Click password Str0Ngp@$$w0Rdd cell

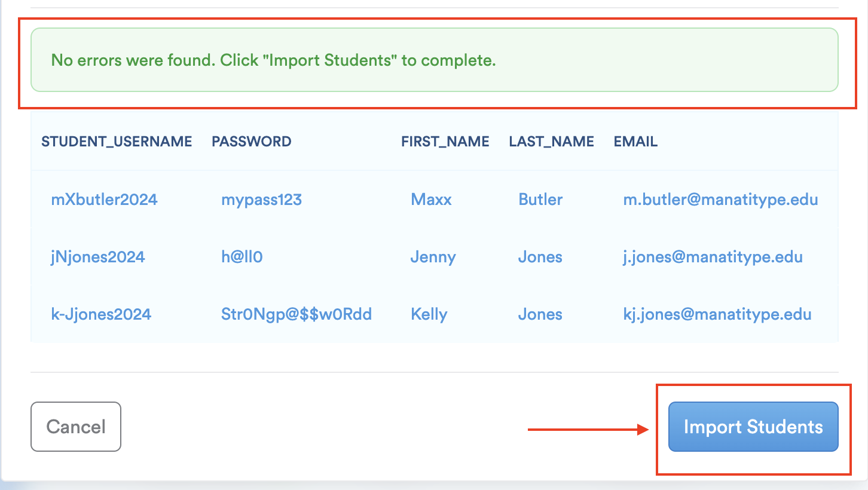click(297, 314)
